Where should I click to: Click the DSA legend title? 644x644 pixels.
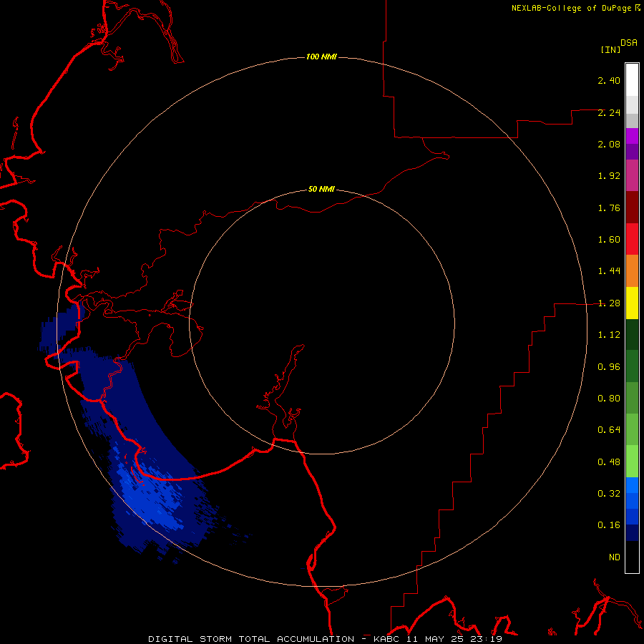629,43
